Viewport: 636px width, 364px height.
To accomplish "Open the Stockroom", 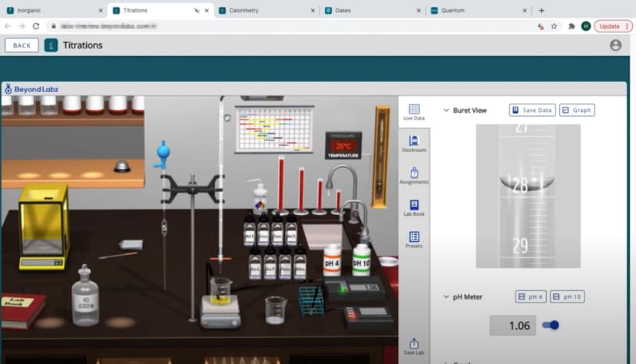I will pos(414,144).
